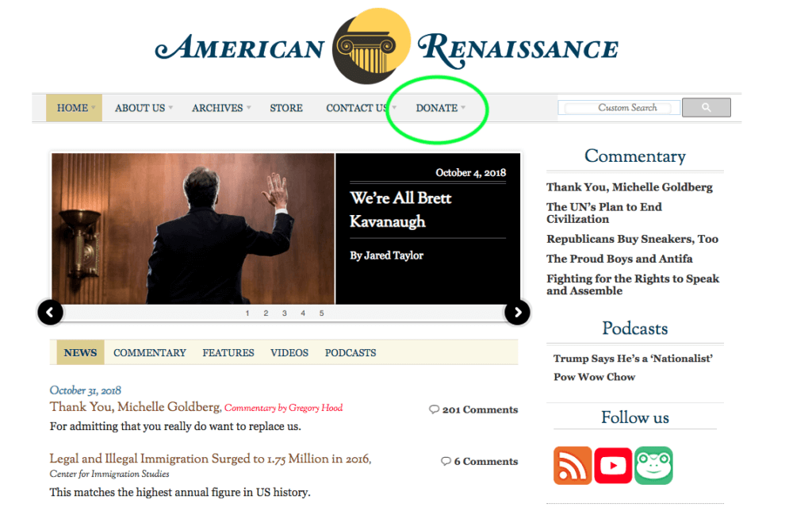Jump to slide 1 in carousel
812x511 pixels.
tap(247, 313)
